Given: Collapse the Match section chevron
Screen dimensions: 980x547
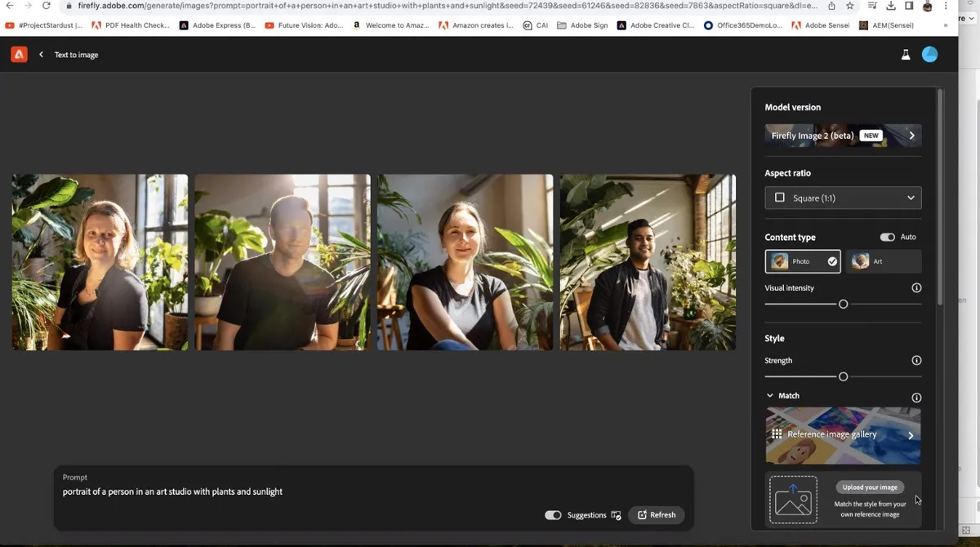Looking at the screenshot, I should [x=770, y=396].
